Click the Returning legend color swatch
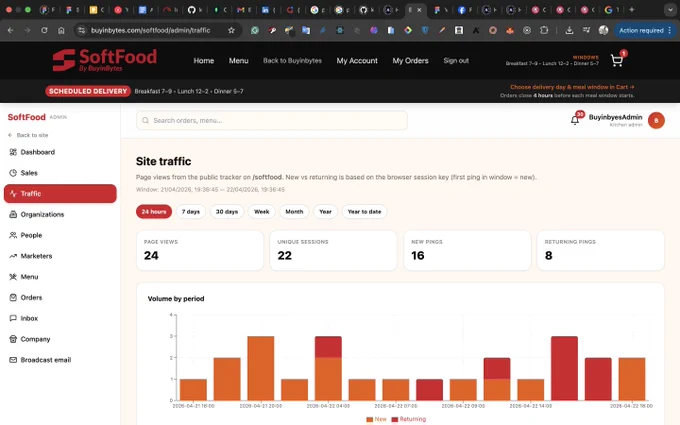This screenshot has width=680, height=425. point(395,419)
